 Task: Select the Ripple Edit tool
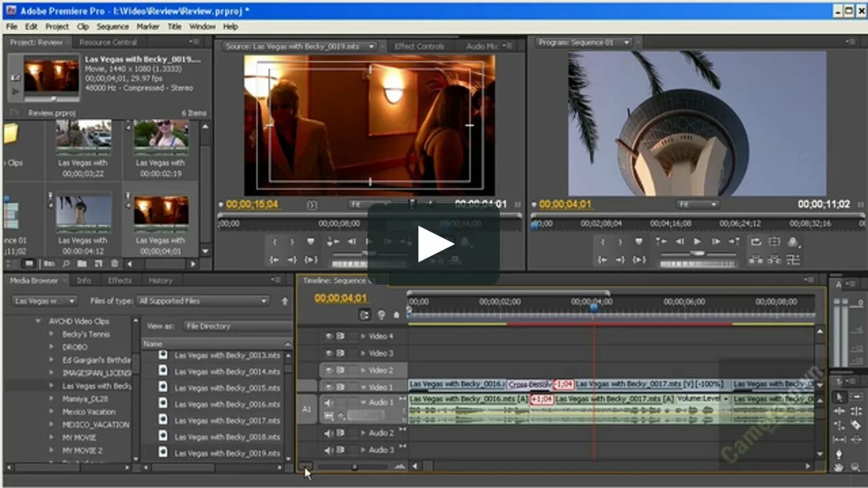tap(840, 411)
